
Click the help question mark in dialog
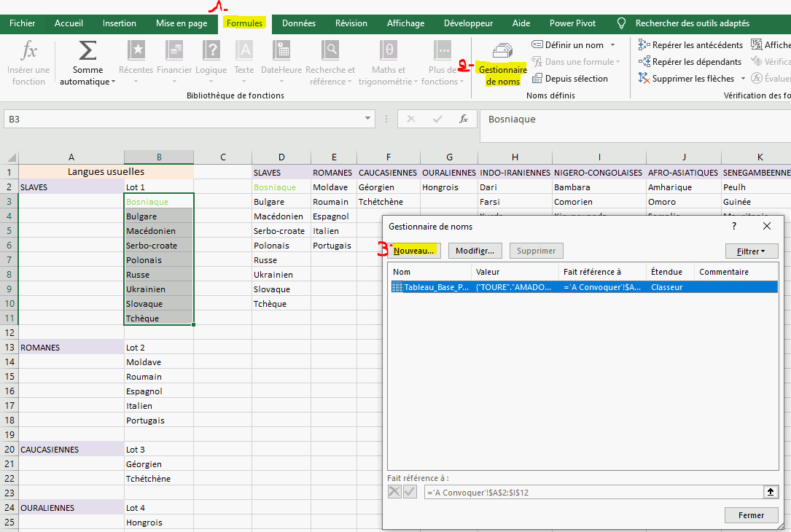pyautogui.click(x=734, y=227)
